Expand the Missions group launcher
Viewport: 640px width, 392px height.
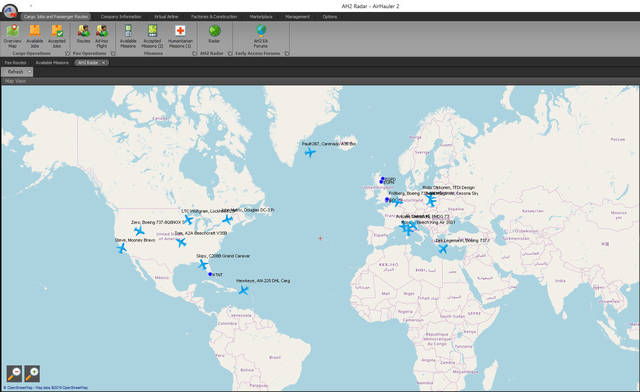[x=194, y=53]
